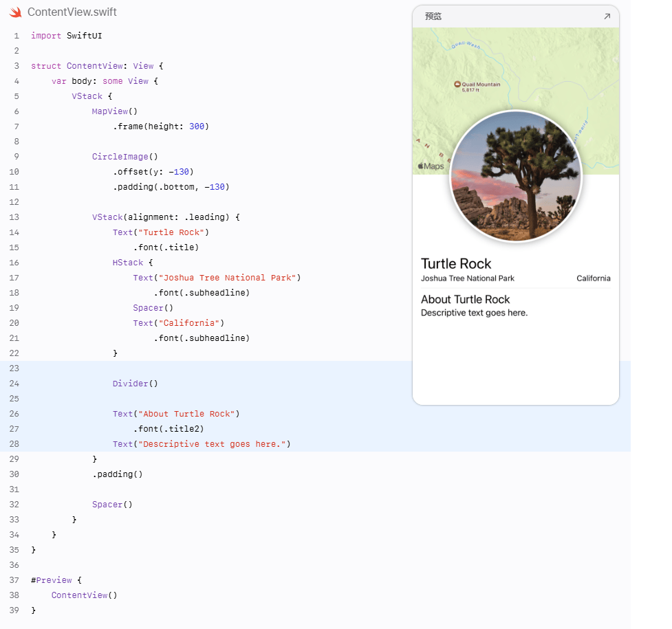Click the CircleImage() call on line 9
Image resolution: width=672 pixels, height=629 pixels.
124,157
